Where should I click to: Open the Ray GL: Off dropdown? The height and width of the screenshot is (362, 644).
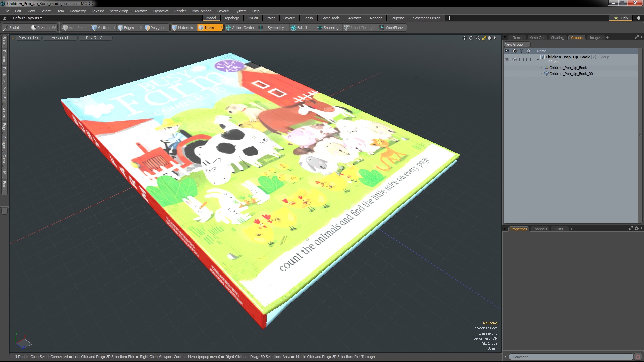pyautogui.click(x=95, y=38)
